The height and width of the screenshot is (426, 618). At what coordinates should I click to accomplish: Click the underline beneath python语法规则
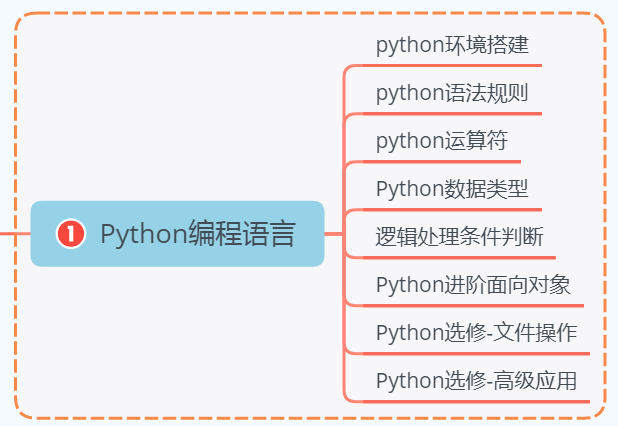pyautogui.click(x=452, y=113)
